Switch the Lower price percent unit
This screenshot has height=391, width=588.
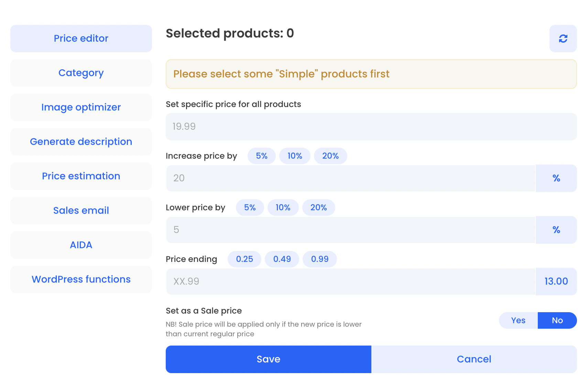coord(556,230)
